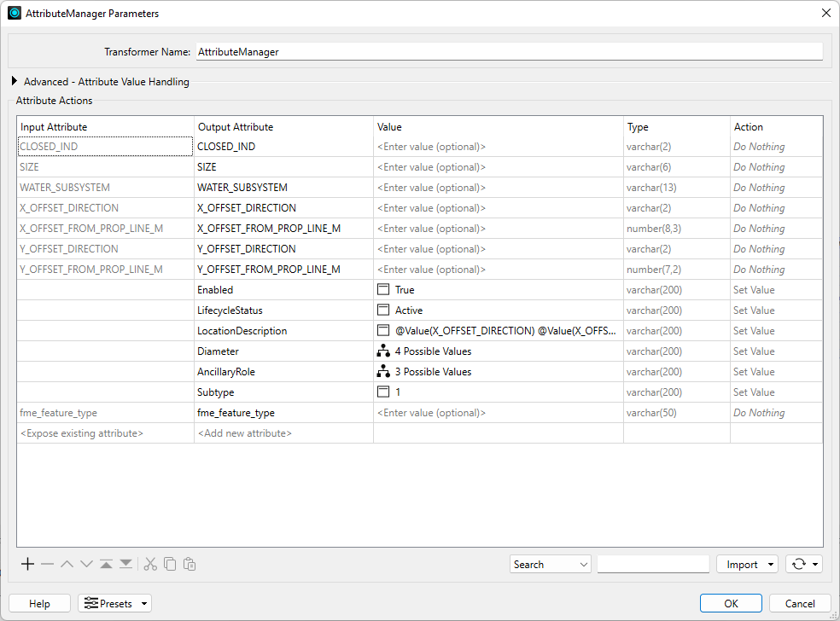Viewport: 840px width, 621px height.
Task: Click the Cancel button
Action: (800, 603)
